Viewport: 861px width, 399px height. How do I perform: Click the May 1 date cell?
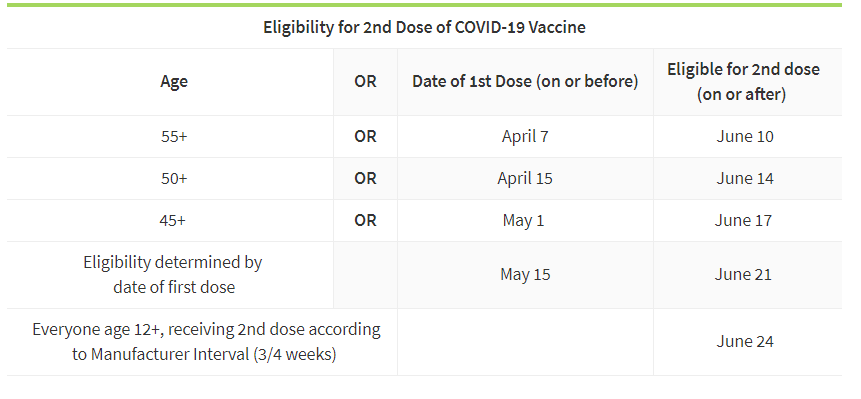click(523, 220)
